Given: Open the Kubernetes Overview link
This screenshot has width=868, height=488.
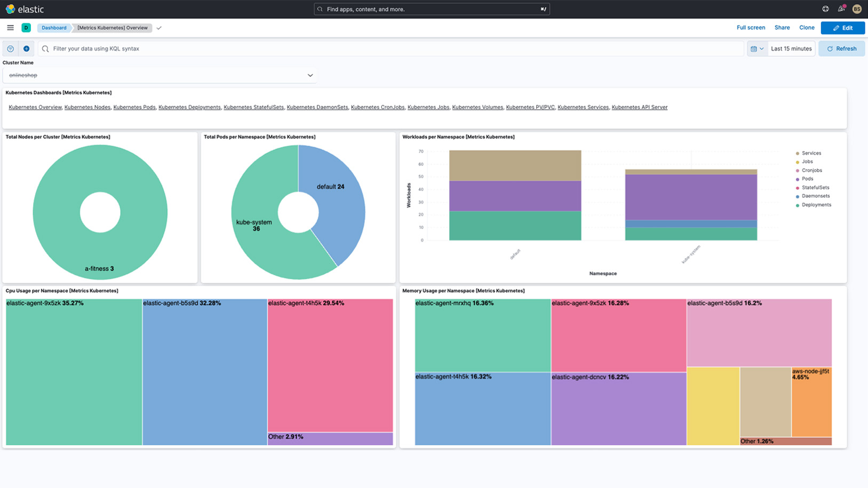Looking at the screenshot, I should click(35, 107).
